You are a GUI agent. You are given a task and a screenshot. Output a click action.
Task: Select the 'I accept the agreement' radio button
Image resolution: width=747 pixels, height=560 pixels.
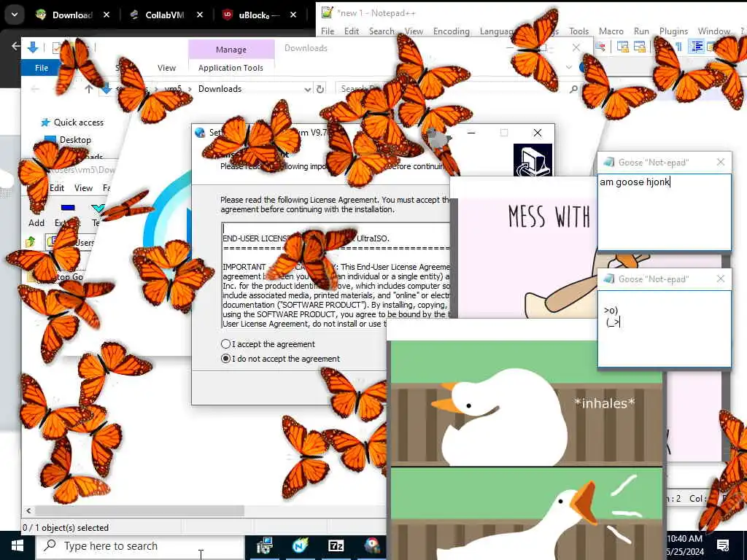226,344
